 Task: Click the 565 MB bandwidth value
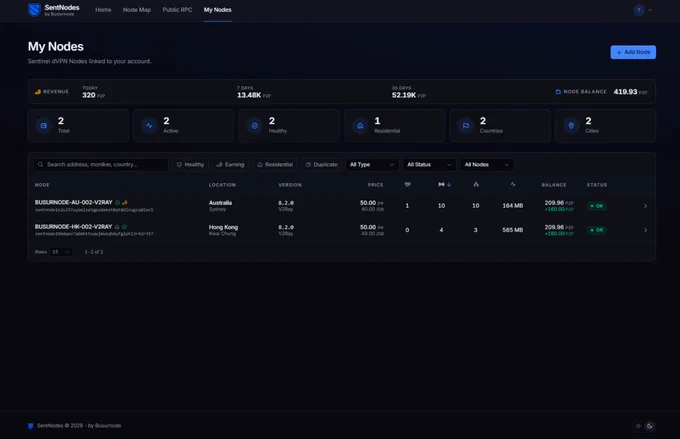(513, 230)
